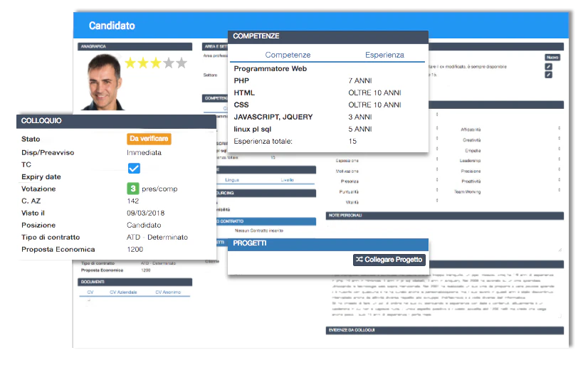Set the candidate rating to four stars
Screen dimensions: 588x365
point(169,63)
